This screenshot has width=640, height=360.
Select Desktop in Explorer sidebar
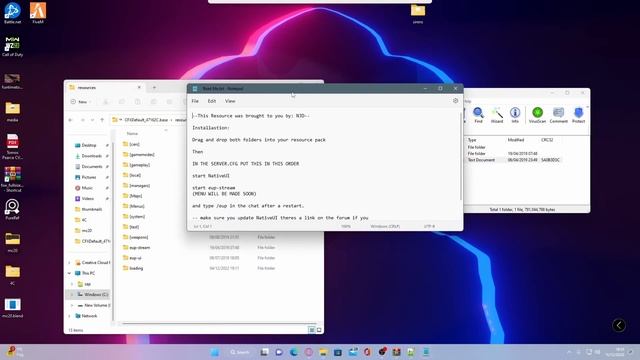pyautogui.click(x=89, y=145)
